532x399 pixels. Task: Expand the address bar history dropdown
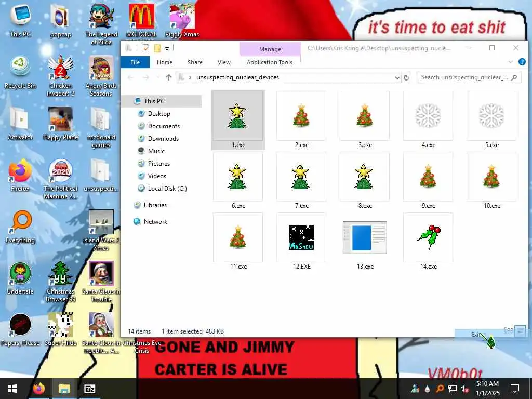pos(397,77)
